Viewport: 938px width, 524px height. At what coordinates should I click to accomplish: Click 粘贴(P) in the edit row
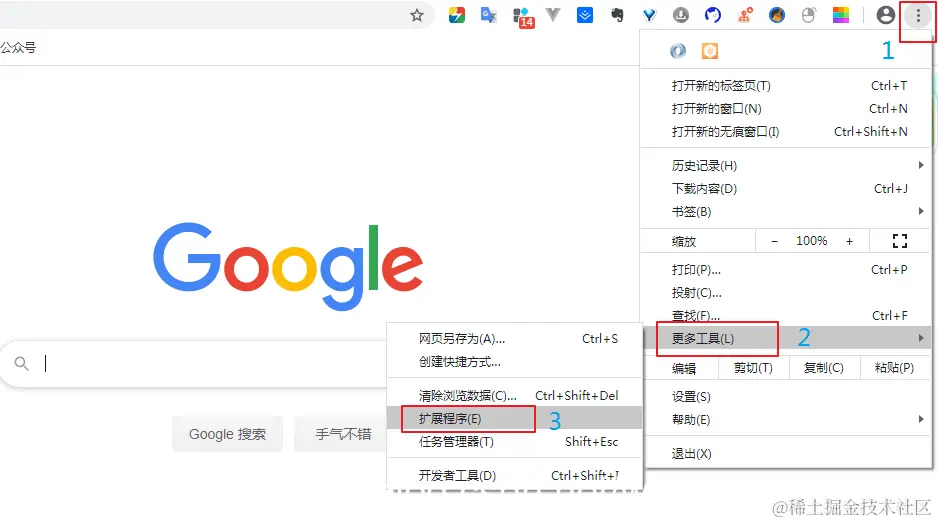pyautogui.click(x=894, y=368)
